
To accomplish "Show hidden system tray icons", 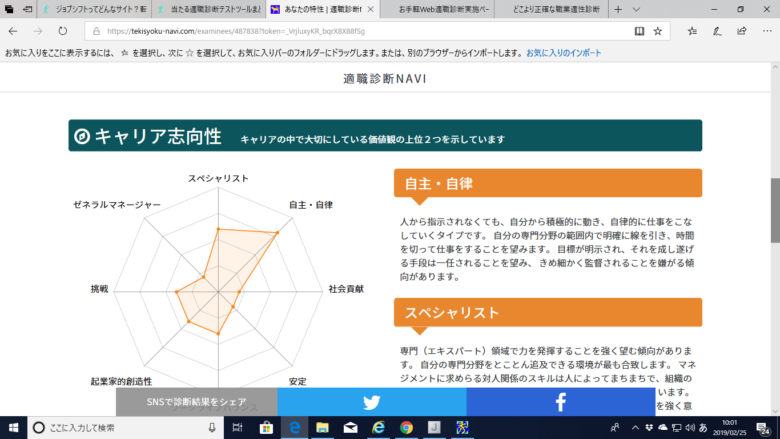I will click(x=635, y=428).
